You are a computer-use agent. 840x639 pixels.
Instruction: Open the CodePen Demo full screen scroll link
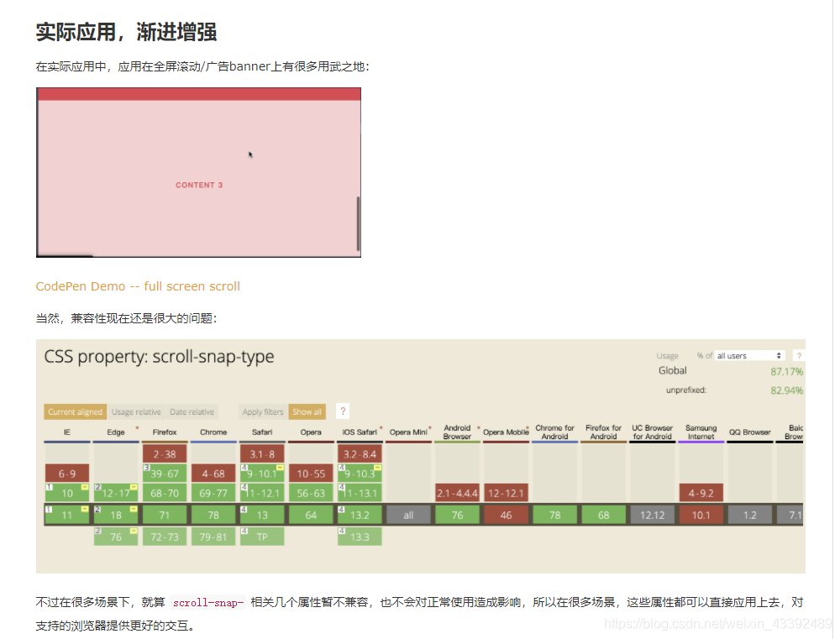coord(138,285)
